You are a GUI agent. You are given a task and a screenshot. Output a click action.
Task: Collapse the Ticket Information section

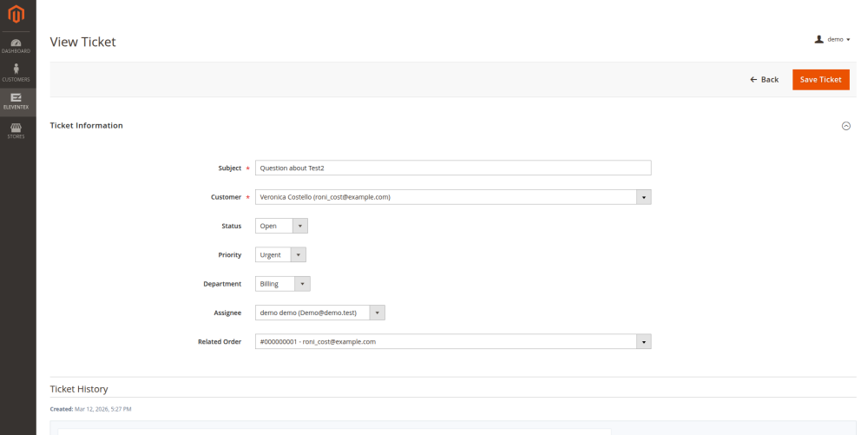(846, 126)
